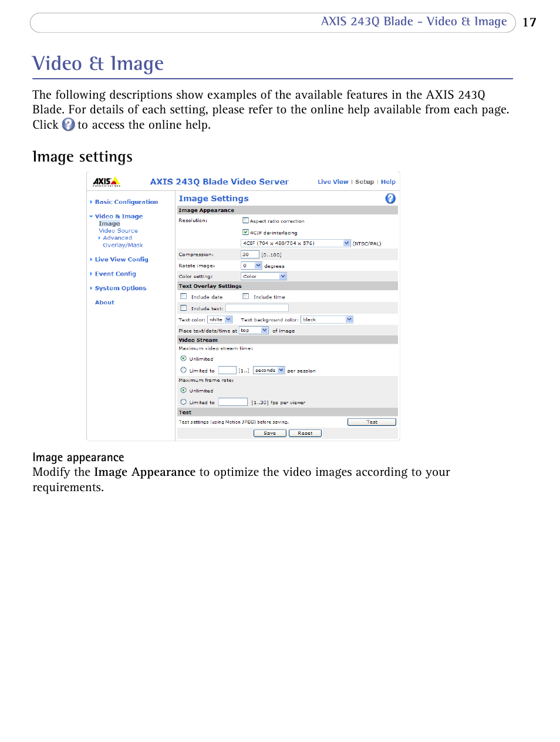Click the inline help icon after the word Click
Screen dimensions: 560x742
(x=69, y=125)
